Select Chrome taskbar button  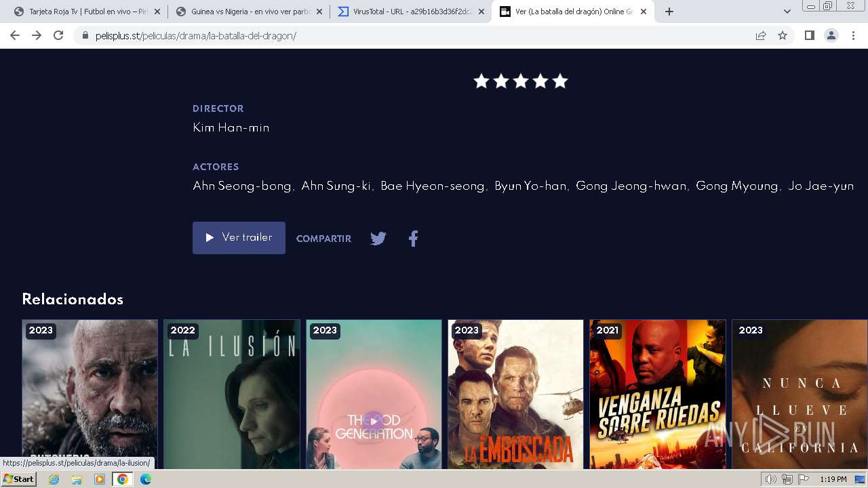pyautogui.click(x=123, y=479)
